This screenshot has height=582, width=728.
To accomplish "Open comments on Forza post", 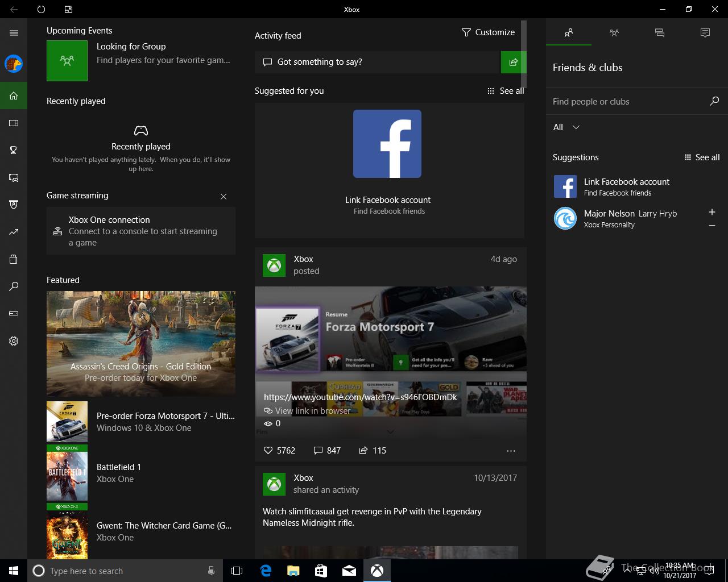I will point(327,450).
